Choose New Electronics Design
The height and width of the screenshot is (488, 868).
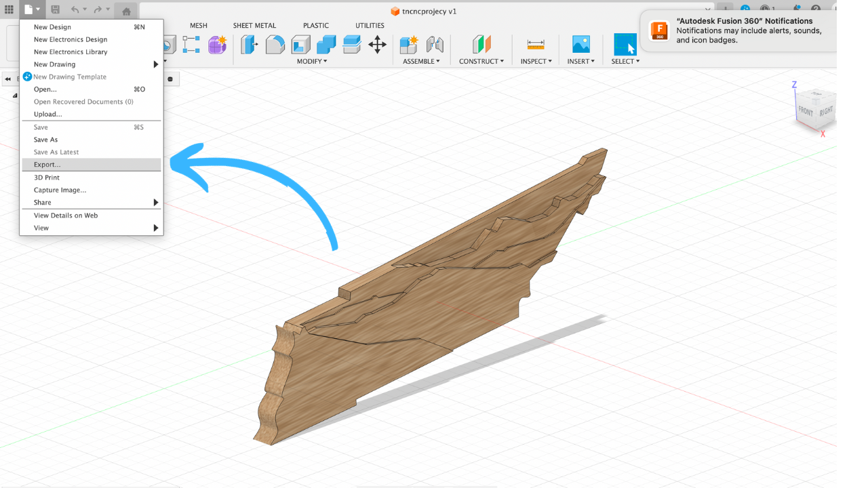click(92, 39)
